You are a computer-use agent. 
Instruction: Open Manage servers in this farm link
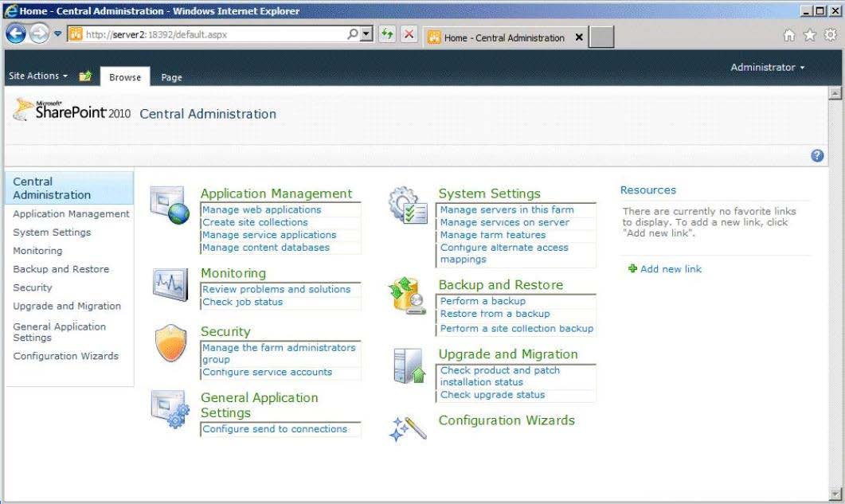pyautogui.click(x=507, y=209)
